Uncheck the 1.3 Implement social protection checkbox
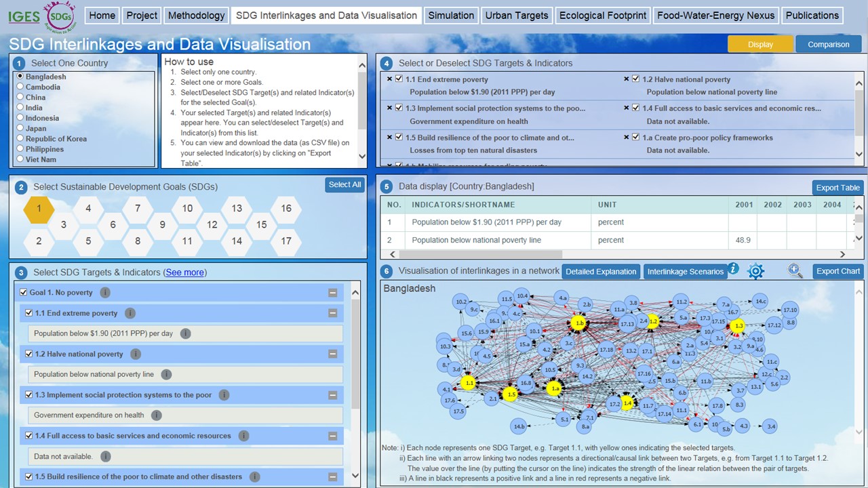Image resolution: width=868 pixels, height=488 pixels. 28,395
